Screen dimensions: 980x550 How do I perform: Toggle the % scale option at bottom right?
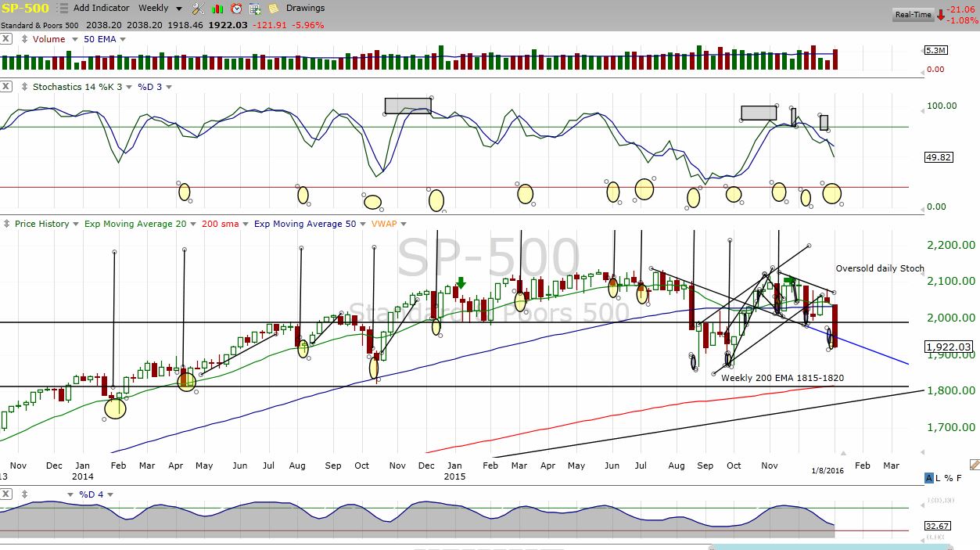(x=949, y=478)
